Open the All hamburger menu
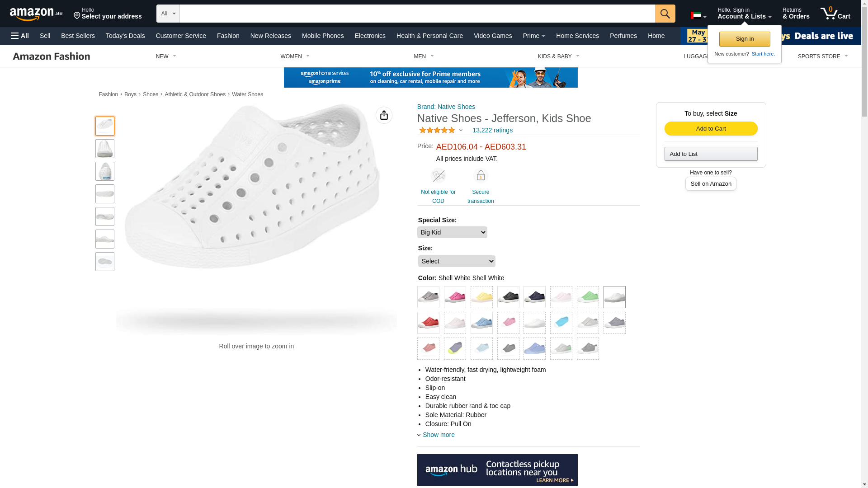Image resolution: width=868 pixels, height=488 pixels. tap(20, 36)
